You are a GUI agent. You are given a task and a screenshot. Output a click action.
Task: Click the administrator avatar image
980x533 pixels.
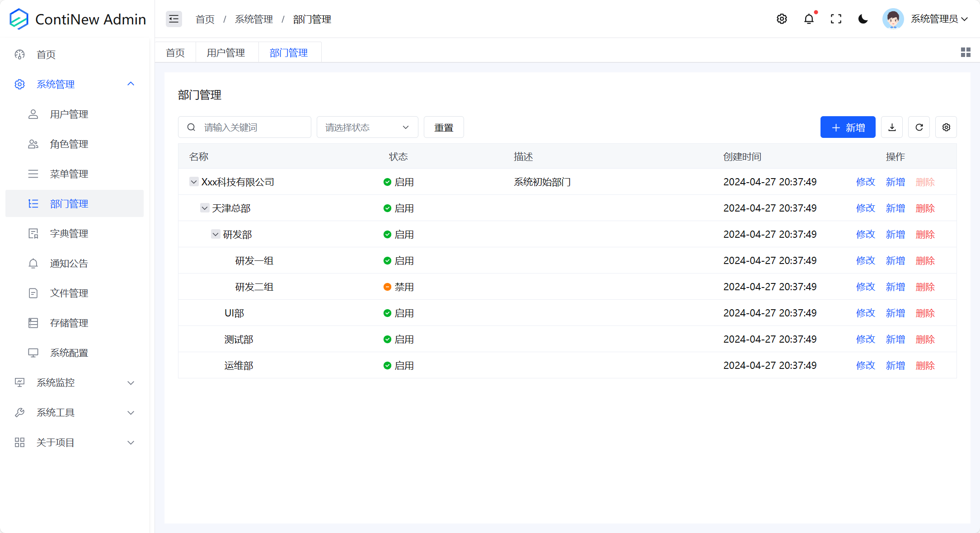892,19
